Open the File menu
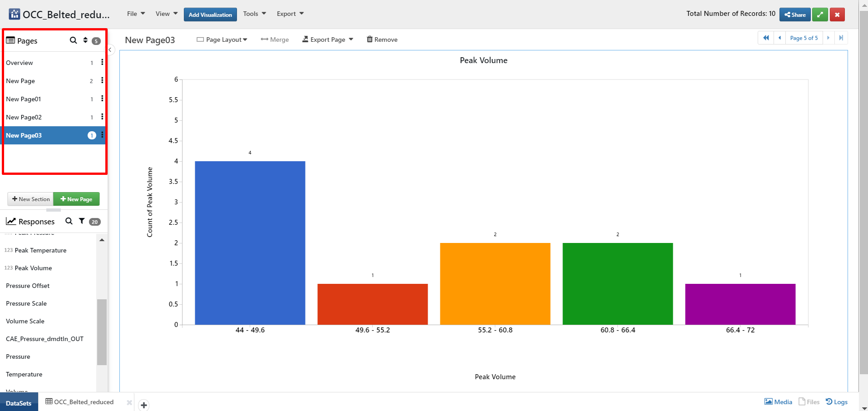The width and height of the screenshot is (868, 411). 136,14
